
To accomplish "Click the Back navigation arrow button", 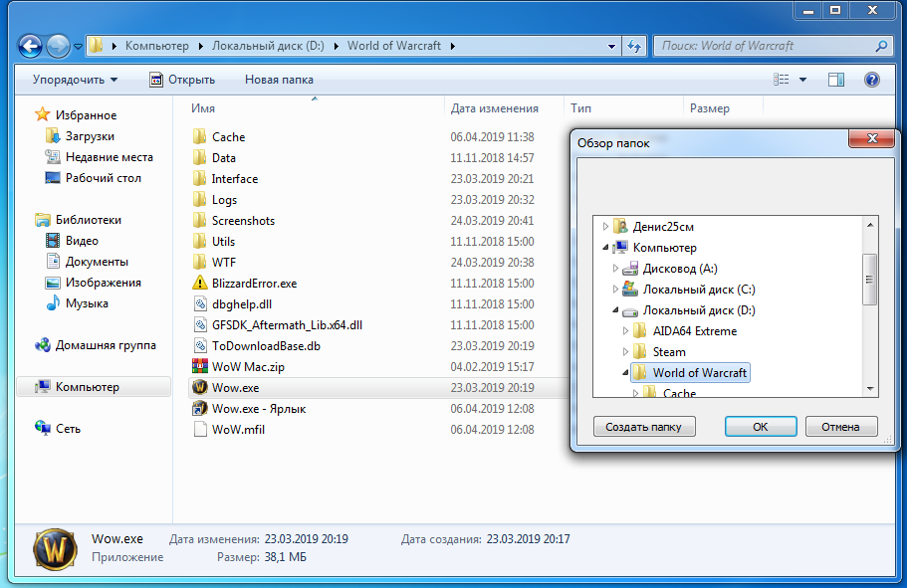I will pyautogui.click(x=31, y=46).
